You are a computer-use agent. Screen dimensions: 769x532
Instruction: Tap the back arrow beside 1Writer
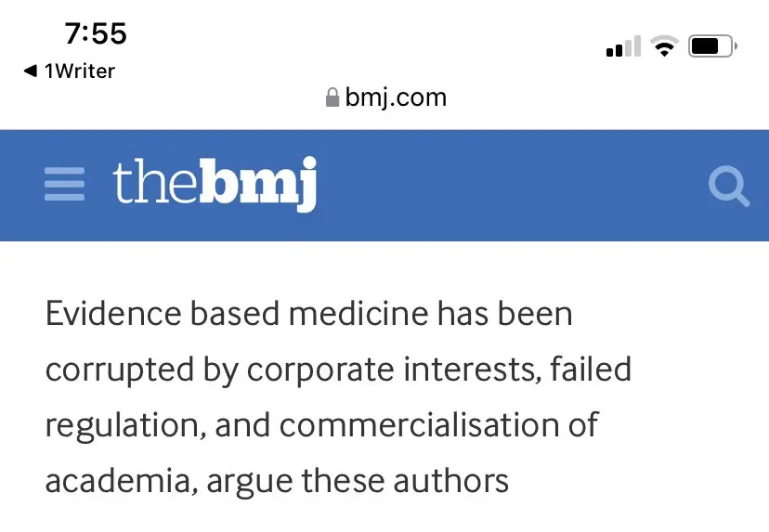[x=30, y=71]
